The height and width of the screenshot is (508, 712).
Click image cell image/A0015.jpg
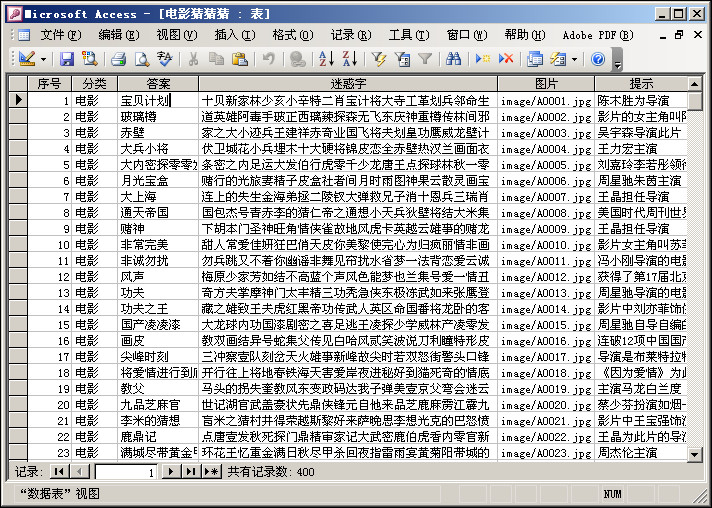pos(546,325)
